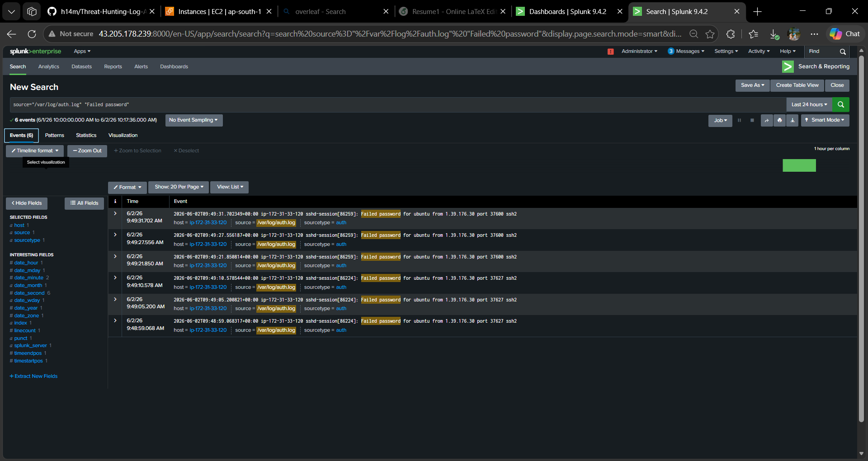
Task: Expand event at 9:49:10.578 AM
Action: (x=115, y=278)
